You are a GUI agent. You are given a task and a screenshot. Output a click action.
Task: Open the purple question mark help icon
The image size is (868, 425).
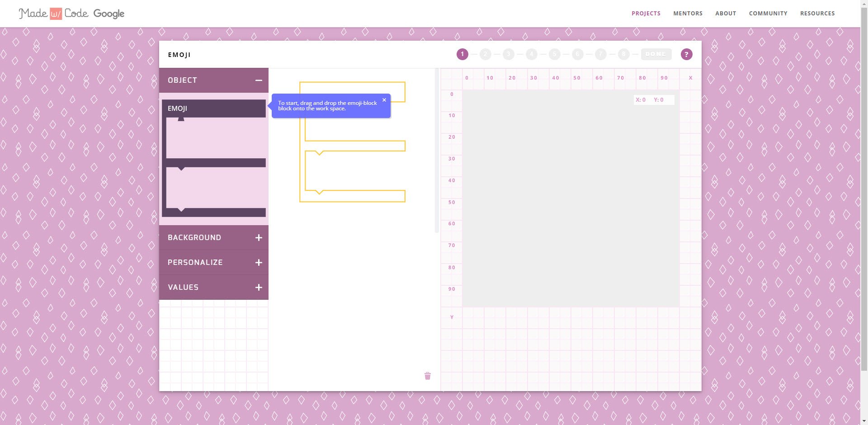coord(686,54)
